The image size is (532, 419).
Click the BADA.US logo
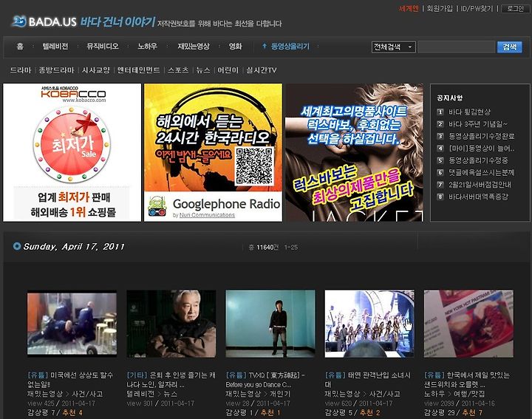click(44, 21)
